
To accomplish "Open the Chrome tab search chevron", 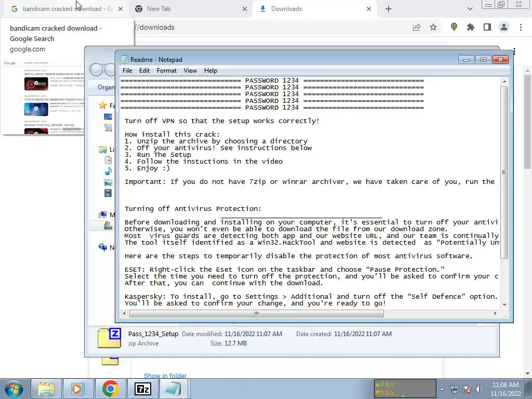I will [470, 9].
